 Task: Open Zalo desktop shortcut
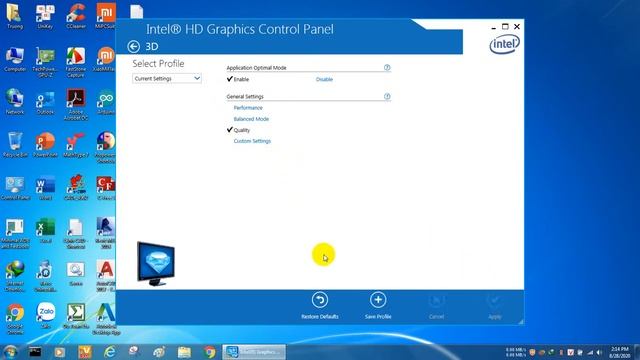tap(45, 315)
